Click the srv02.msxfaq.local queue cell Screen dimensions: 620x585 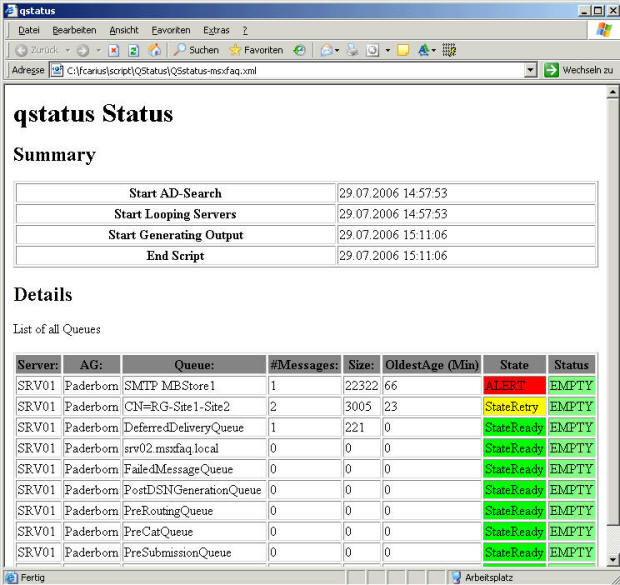click(194, 449)
